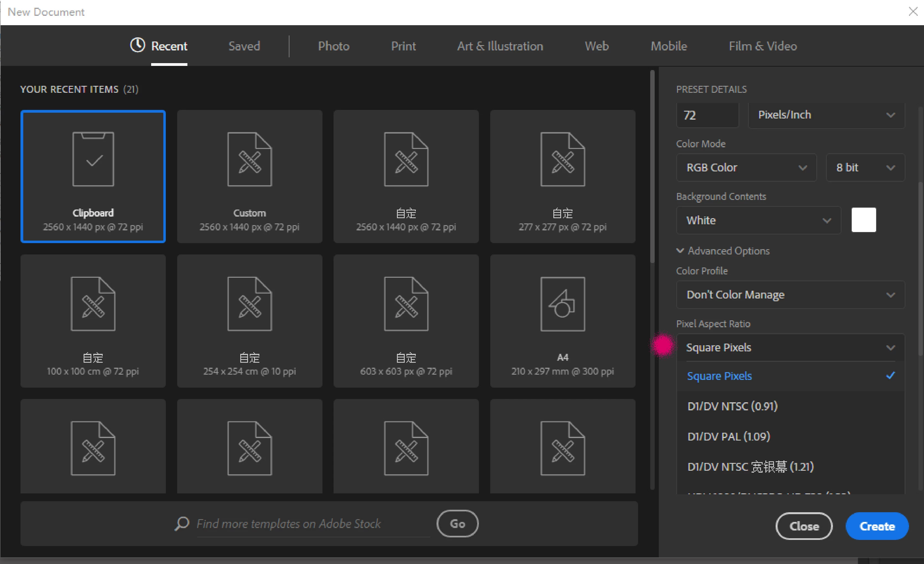Click the Go button for Adobe Stock
This screenshot has height=564, width=924.
(x=457, y=524)
